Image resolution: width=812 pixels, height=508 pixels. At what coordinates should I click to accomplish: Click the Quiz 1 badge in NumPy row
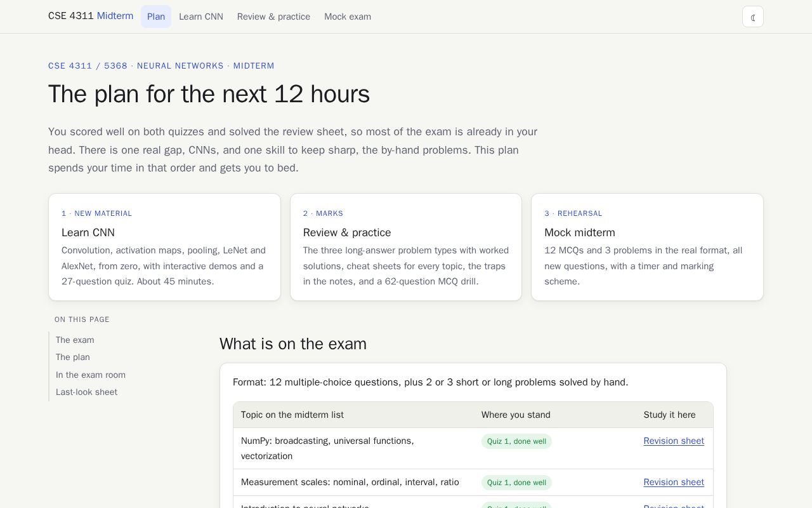[516, 441]
